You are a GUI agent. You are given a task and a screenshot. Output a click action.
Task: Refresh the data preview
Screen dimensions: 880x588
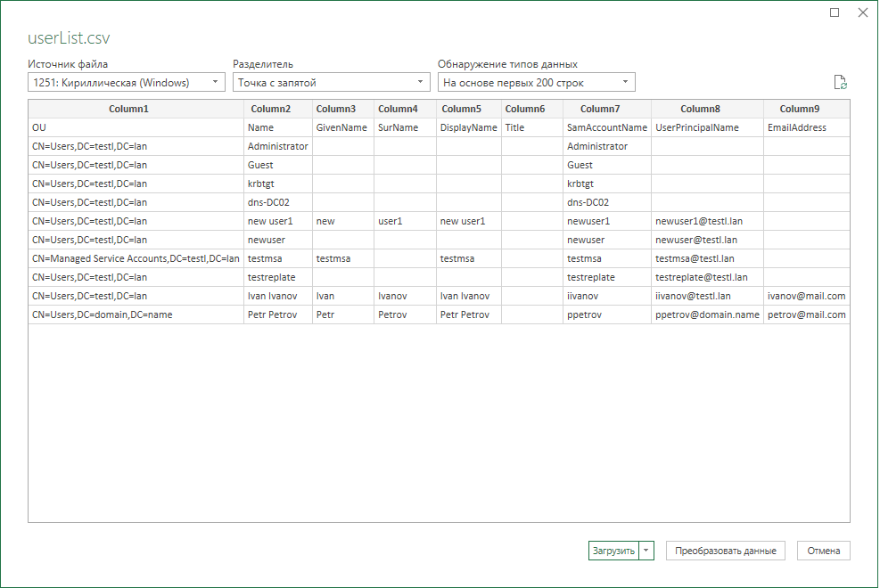(839, 81)
